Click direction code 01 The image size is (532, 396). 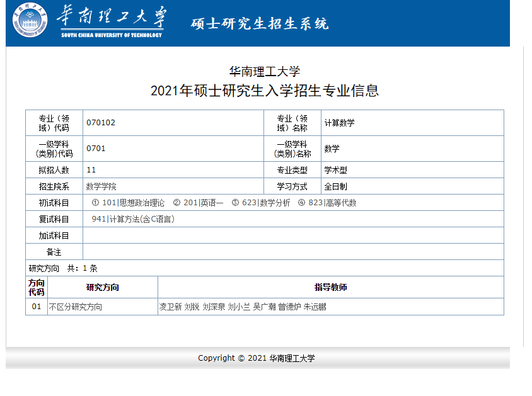tap(37, 307)
